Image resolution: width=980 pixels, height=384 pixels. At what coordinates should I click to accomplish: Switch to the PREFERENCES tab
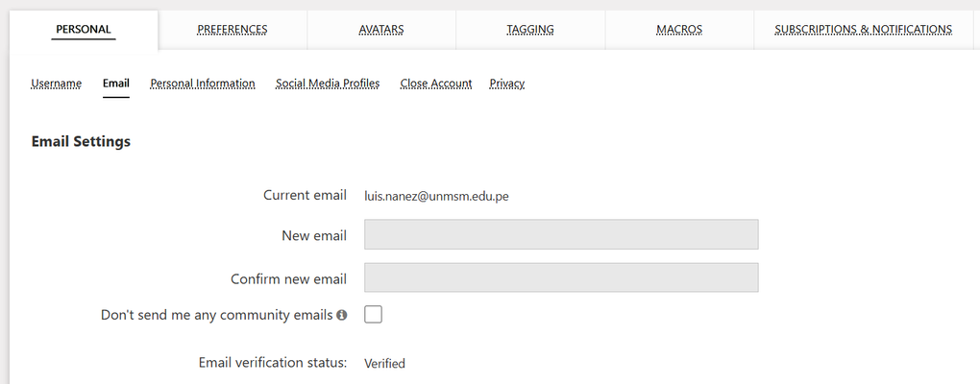point(233,30)
